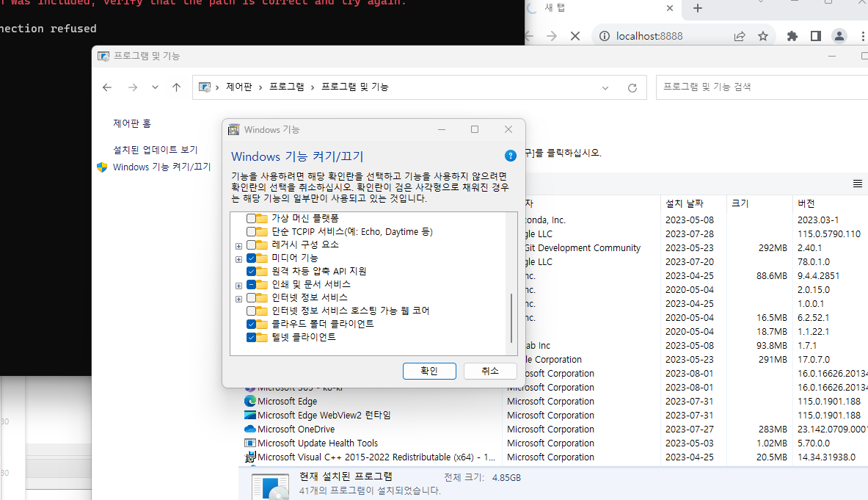Check 인터넷 정보 서비스 호스팅 가능 웹 코어
The image size is (868, 500).
(251, 311)
